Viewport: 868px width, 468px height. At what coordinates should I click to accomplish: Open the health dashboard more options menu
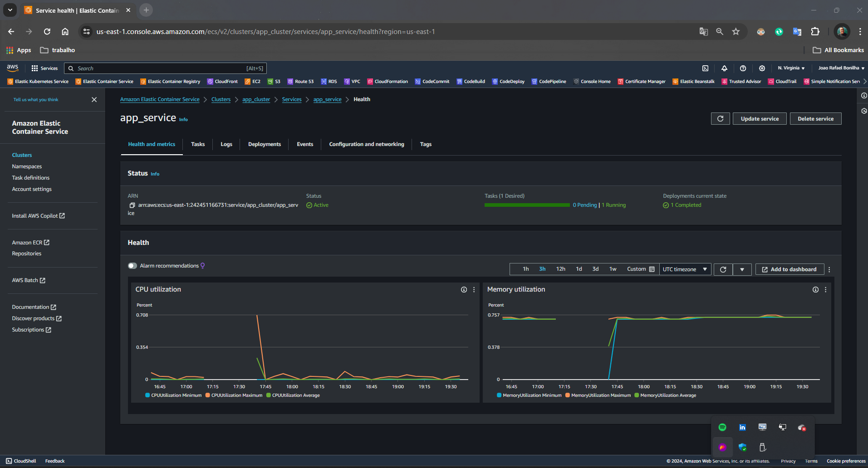pyautogui.click(x=829, y=269)
